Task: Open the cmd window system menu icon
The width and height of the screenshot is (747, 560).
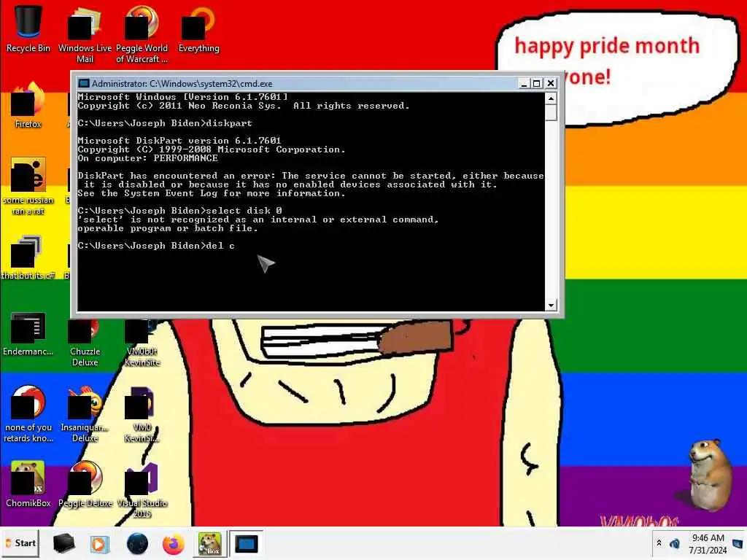Action: coord(84,83)
